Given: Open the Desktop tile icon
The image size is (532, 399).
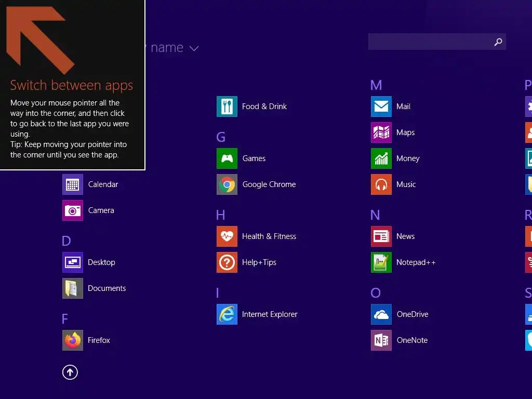Looking at the screenshot, I should [73, 262].
